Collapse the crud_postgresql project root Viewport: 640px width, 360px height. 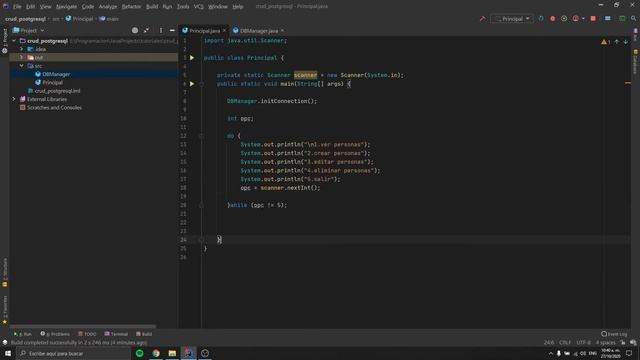tap(14, 41)
